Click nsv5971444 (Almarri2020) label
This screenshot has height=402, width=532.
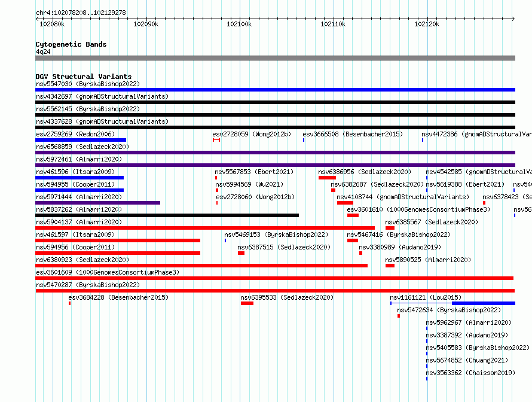pos(79,197)
